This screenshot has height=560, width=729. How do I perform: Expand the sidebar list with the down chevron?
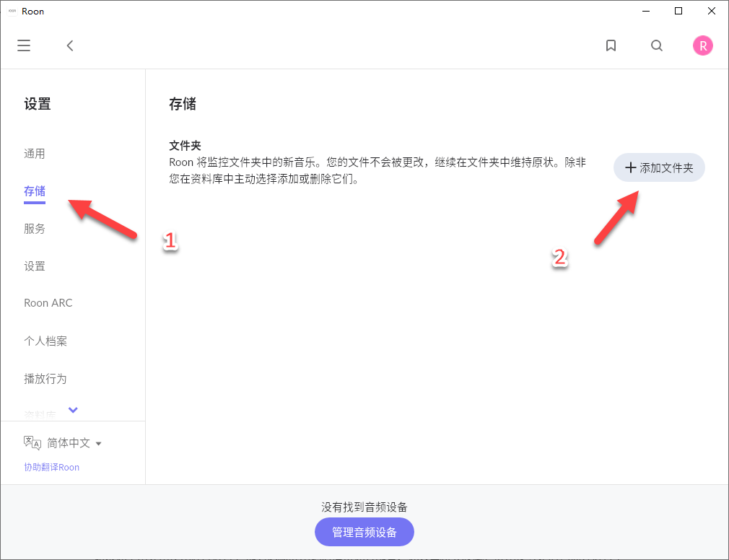73,410
